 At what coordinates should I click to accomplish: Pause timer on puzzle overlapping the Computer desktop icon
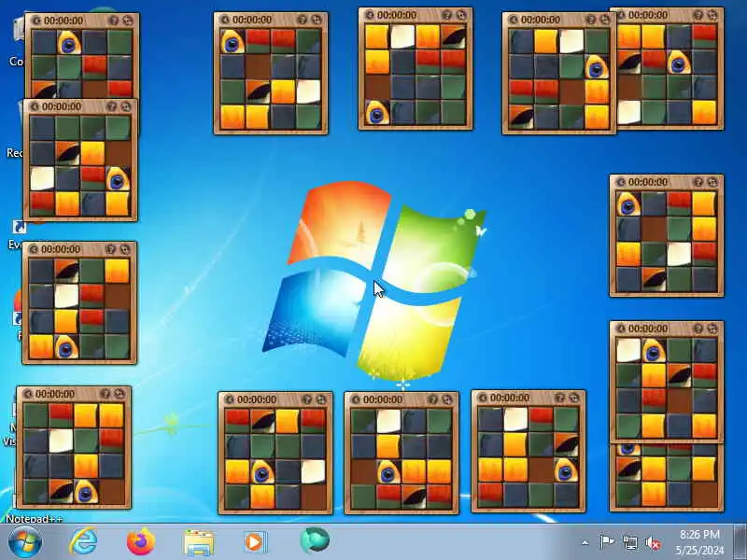click(x=36, y=21)
